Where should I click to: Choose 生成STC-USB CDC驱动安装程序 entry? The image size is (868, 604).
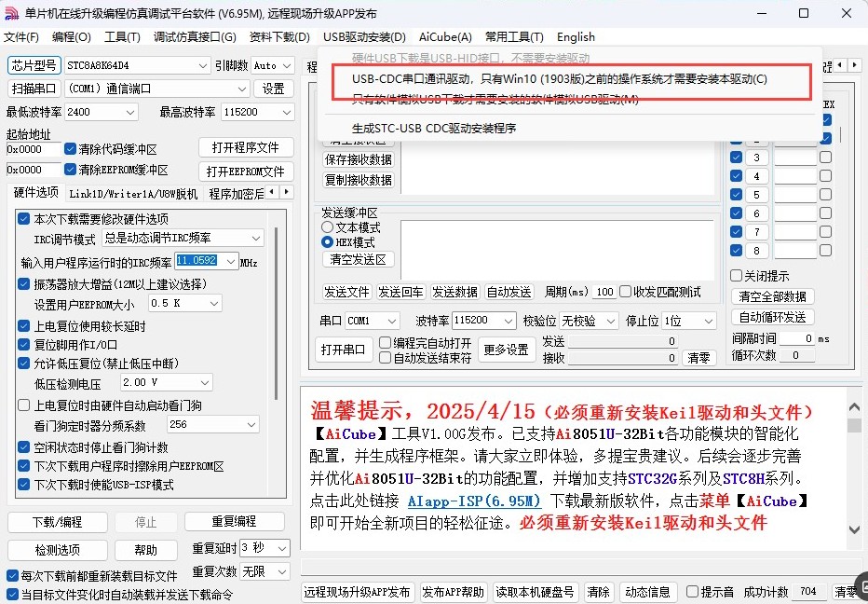434,128
